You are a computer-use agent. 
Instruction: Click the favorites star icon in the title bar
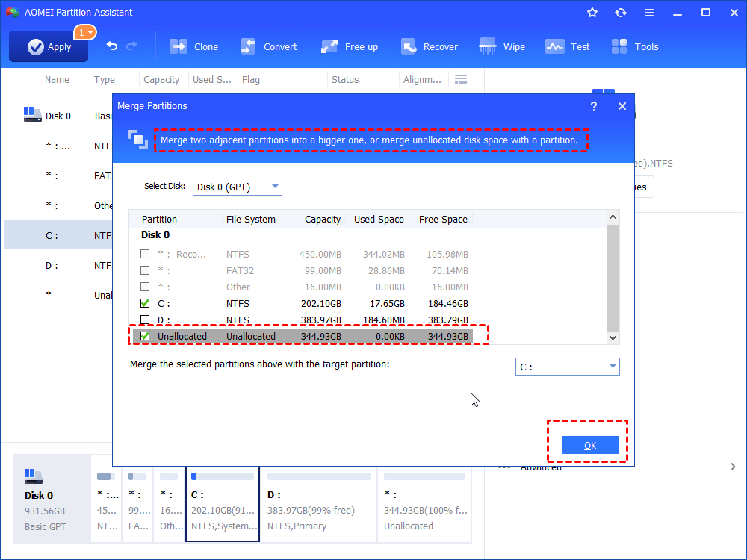(592, 13)
